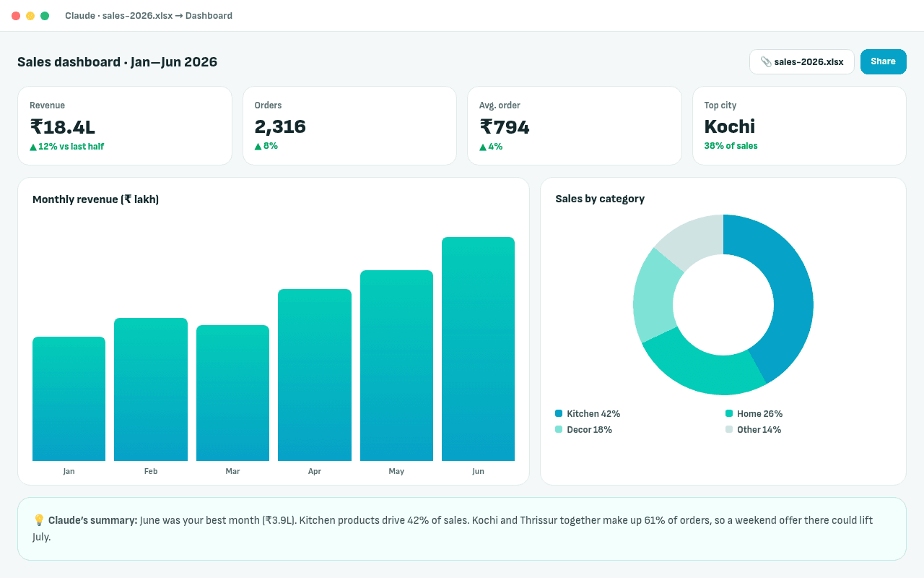Viewport: 924px width, 578px height.
Task: Click the light gray Other donut slice
Action: (x=694, y=243)
